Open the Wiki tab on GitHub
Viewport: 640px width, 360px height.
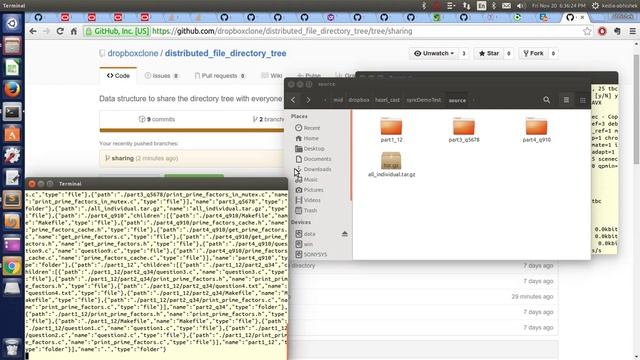pos(272,76)
